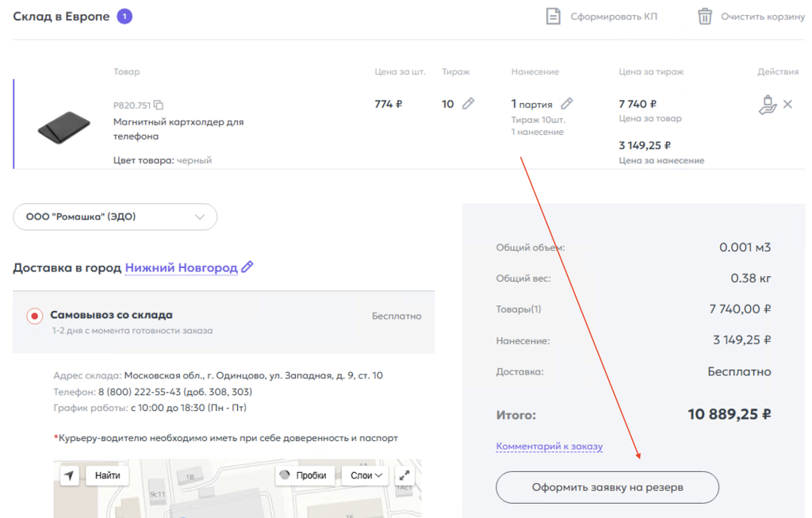
Task: Click Оформить заявку на резерв button
Action: click(607, 487)
